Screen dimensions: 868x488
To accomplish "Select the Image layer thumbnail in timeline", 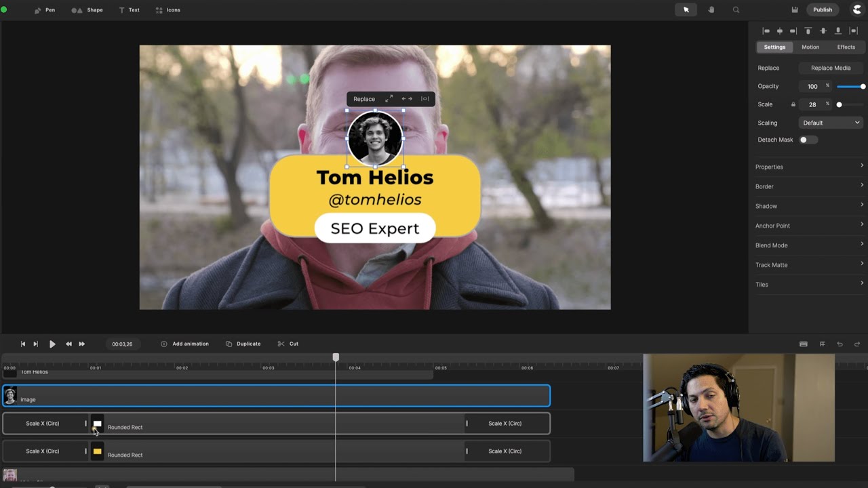I will (10, 396).
